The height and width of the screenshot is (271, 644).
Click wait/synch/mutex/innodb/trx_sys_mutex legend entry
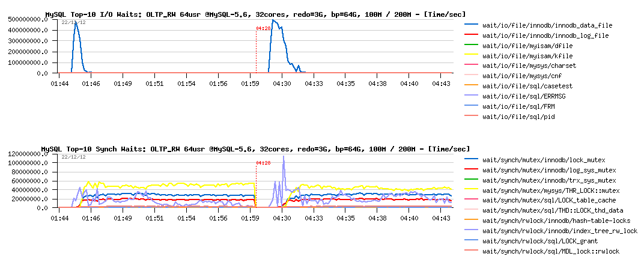click(549, 180)
